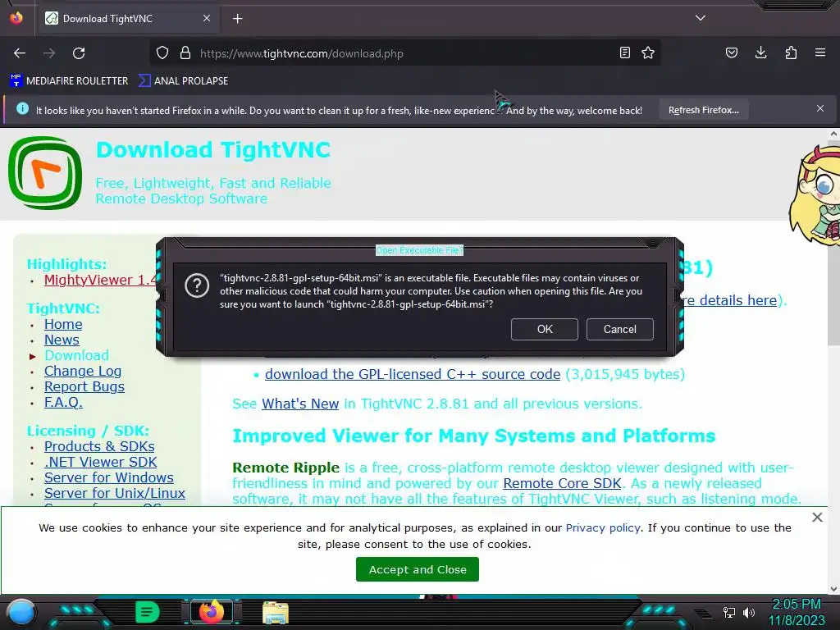Open the taskbar clock and date
The image size is (840, 630).
(x=797, y=612)
